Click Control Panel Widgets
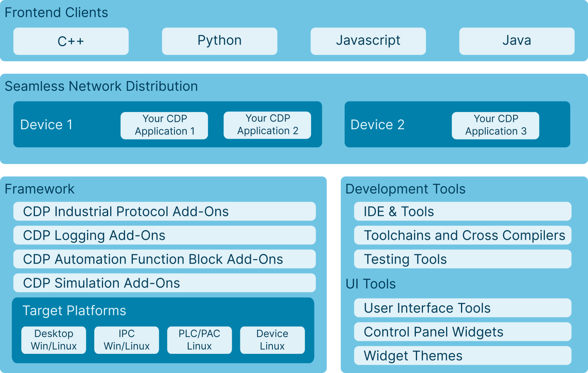The height and width of the screenshot is (373, 588). 463,332
